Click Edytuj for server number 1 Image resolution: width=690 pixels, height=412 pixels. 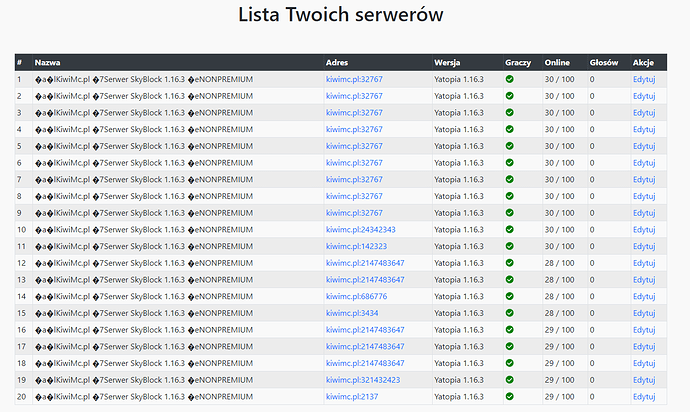click(643, 79)
